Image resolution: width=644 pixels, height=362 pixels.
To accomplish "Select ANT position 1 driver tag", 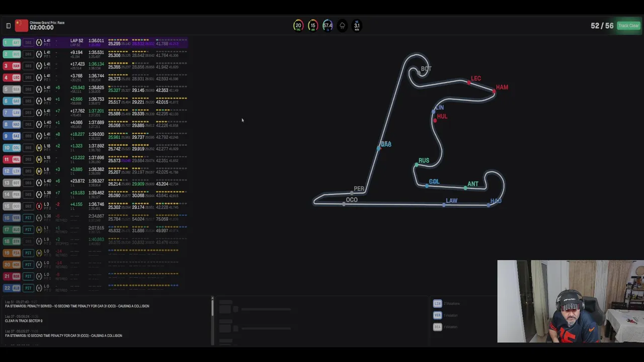I will (12, 43).
